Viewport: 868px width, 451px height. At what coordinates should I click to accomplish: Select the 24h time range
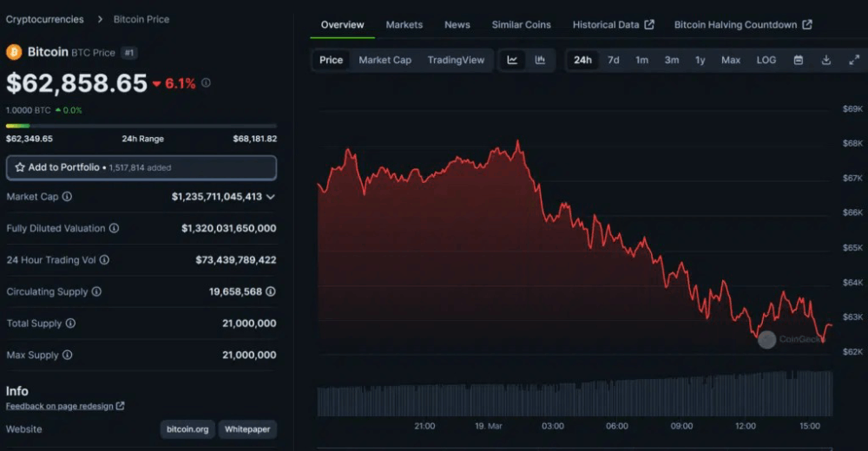pos(582,60)
